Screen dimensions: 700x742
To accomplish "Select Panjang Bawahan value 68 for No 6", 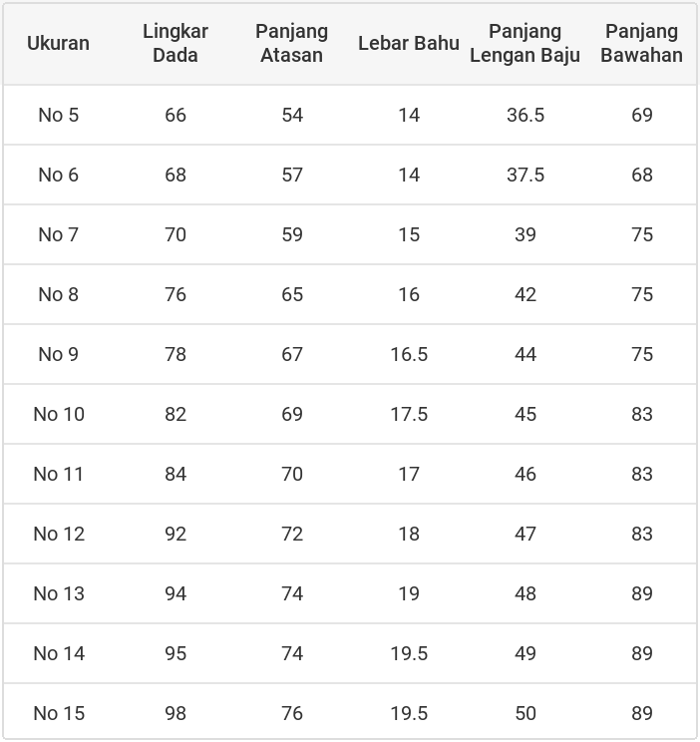I will click(x=642, y=175).
